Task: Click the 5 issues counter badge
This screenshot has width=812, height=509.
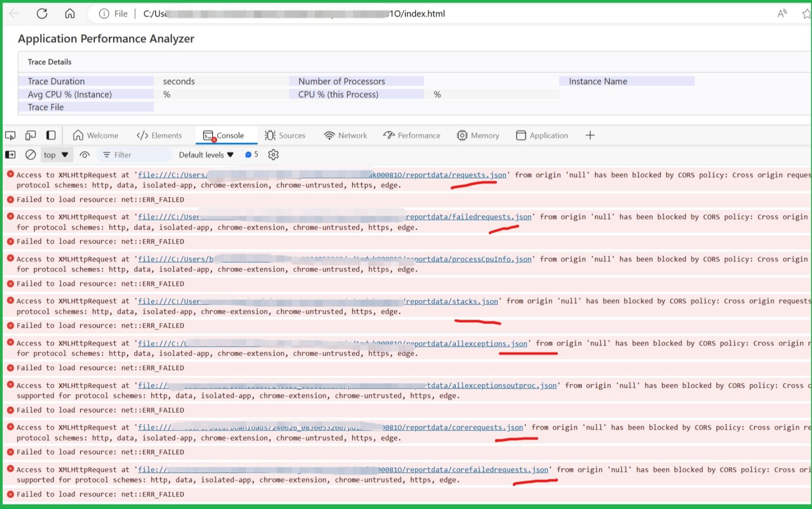Action: click(252, 155)
